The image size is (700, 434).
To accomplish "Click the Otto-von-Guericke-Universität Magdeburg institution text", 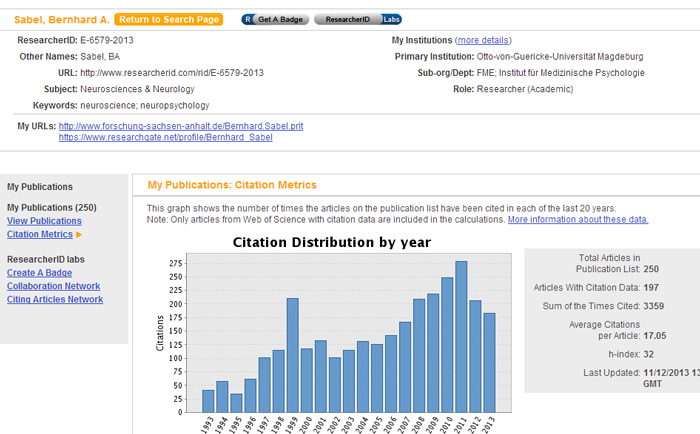I will click(x=560, y=57).
